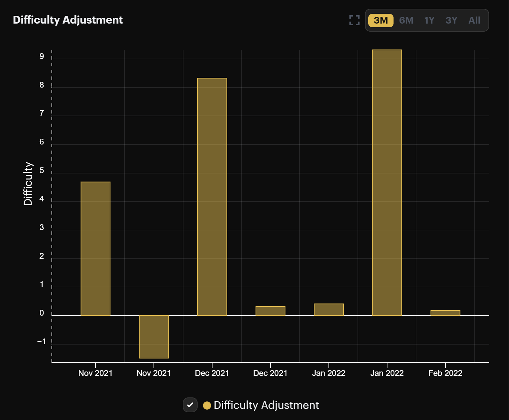
Task: Click the Difficulty Adjustment chart title
Action: coord(68,20)
